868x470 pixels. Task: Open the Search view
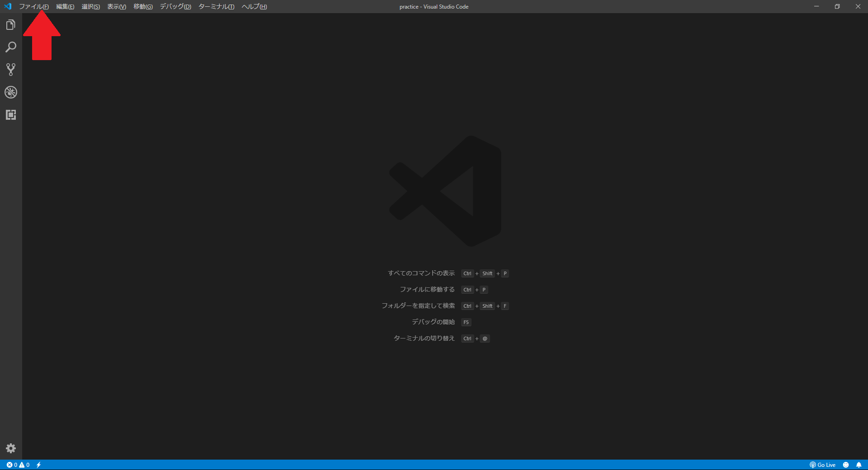coord(11,47)
